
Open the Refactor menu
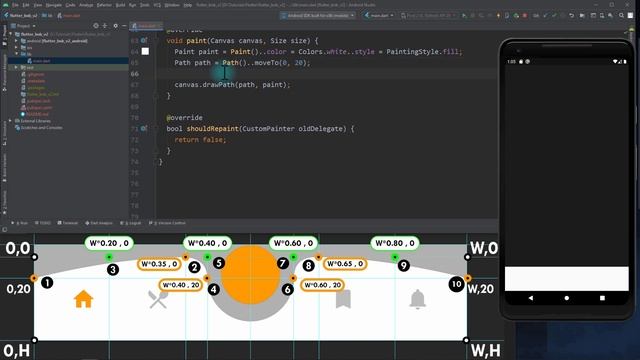[104, 5]
